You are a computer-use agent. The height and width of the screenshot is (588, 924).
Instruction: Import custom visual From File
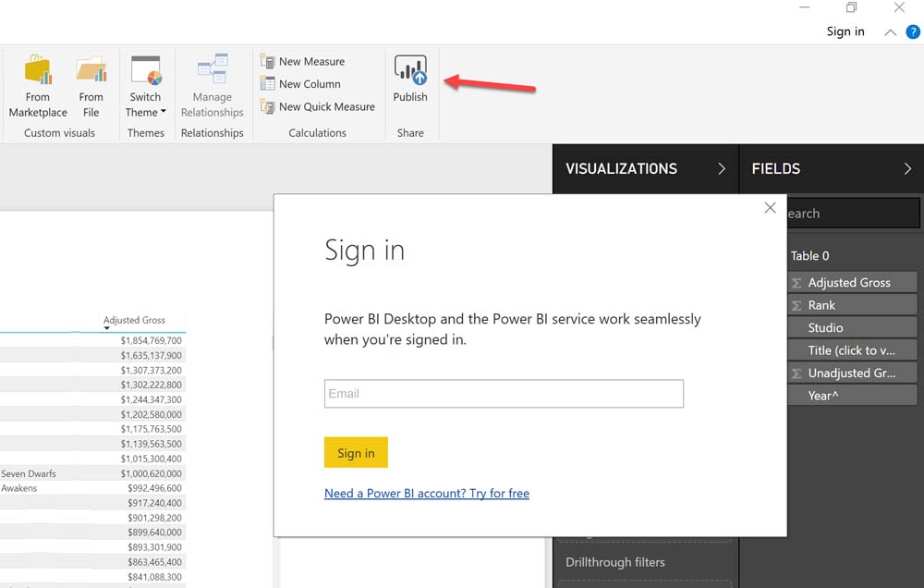pyautogui.click(x=91, y=86)
